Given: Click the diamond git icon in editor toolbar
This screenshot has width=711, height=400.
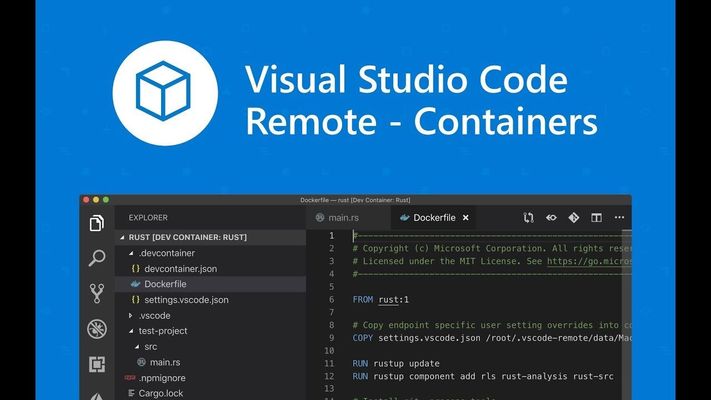Looking at the screenshot, I should [574, 218].
